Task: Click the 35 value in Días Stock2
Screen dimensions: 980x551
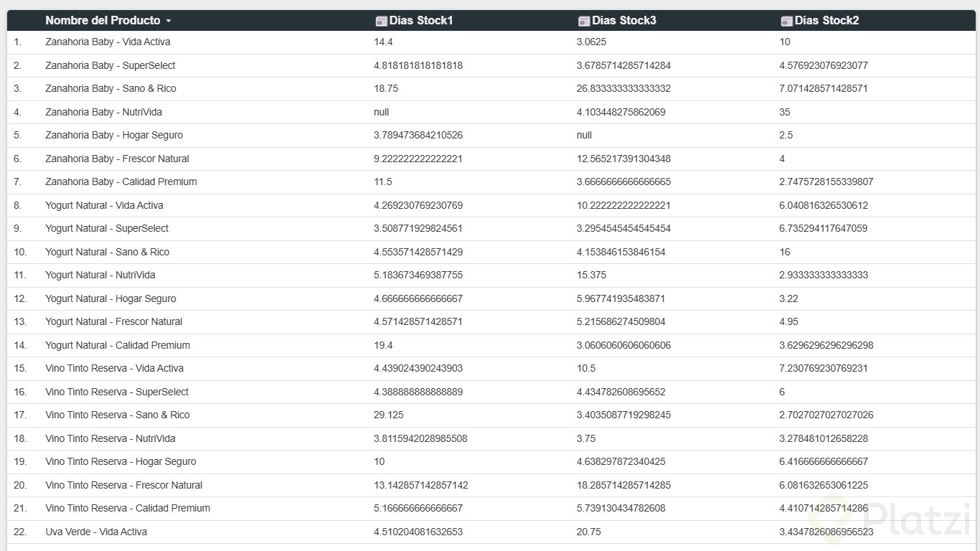Action: (785, 112)
